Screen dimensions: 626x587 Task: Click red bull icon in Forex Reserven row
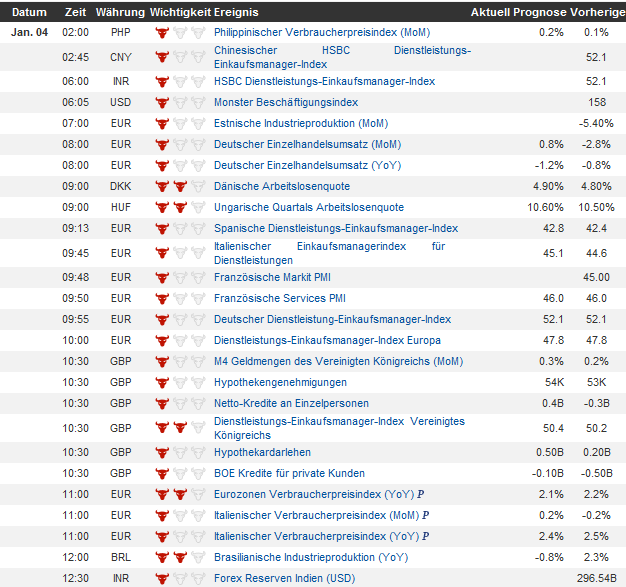click(162, 578)
